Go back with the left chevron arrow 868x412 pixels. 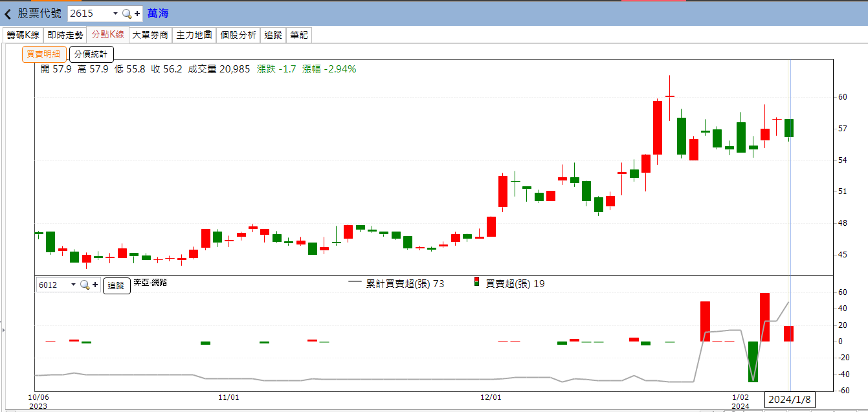(8, 14)
